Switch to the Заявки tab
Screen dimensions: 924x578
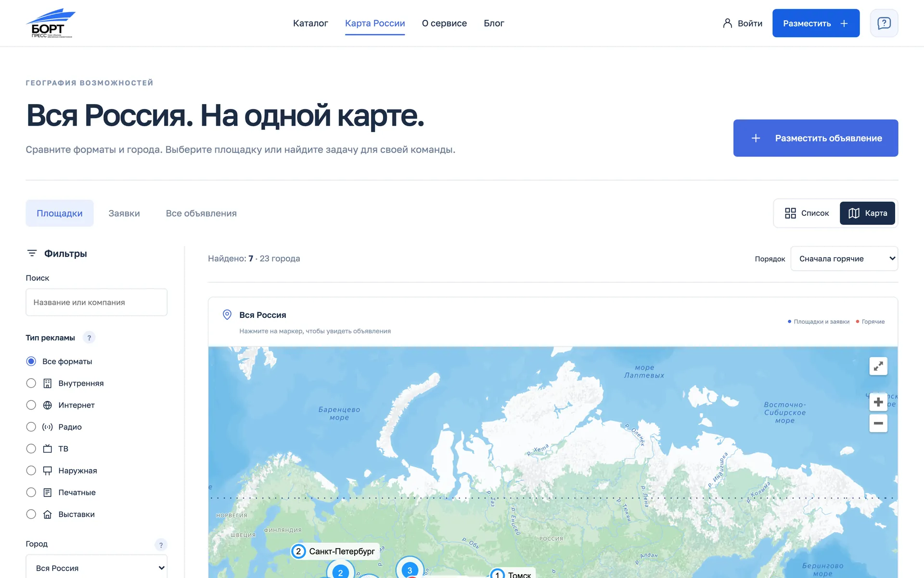point(124,213)
